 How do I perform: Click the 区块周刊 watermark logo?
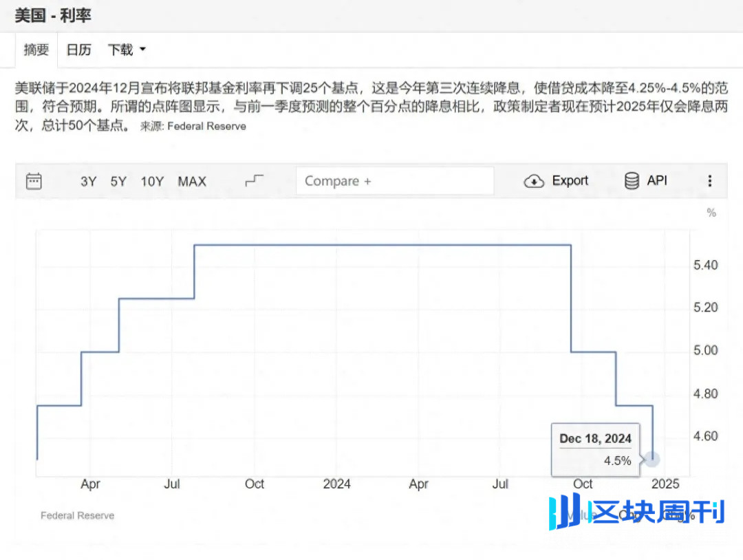pos(636,513)
